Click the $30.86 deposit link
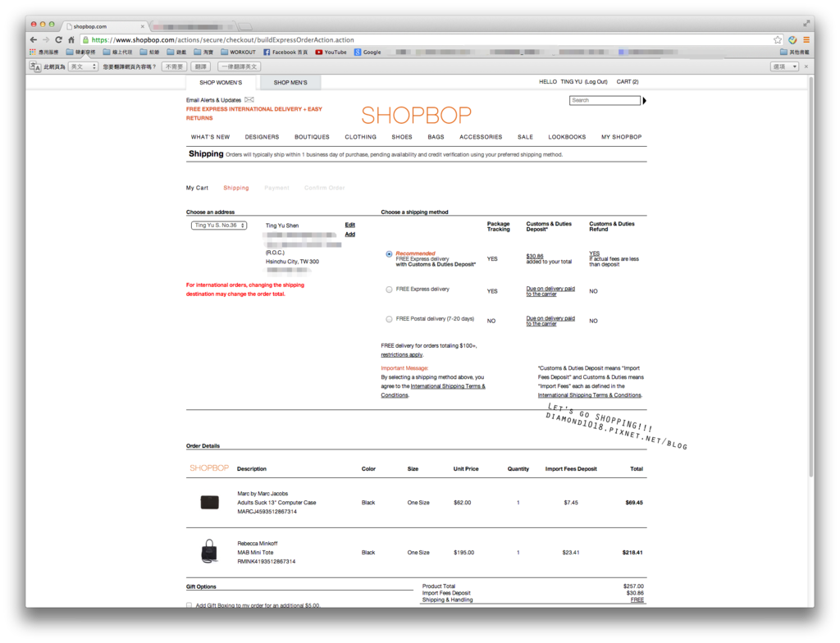This screenshot has width=840, height=643. 535,256
